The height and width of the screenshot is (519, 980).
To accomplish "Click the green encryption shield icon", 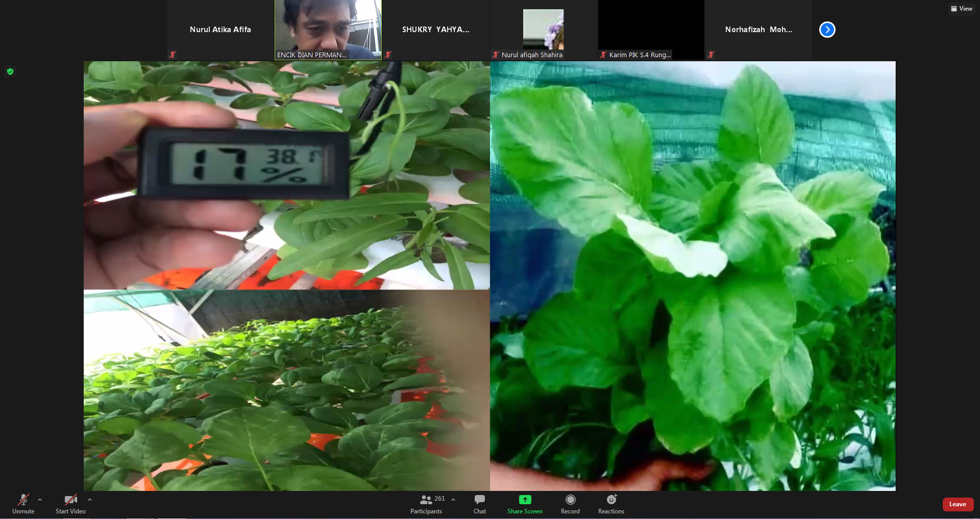I will [x=10, y=71].
